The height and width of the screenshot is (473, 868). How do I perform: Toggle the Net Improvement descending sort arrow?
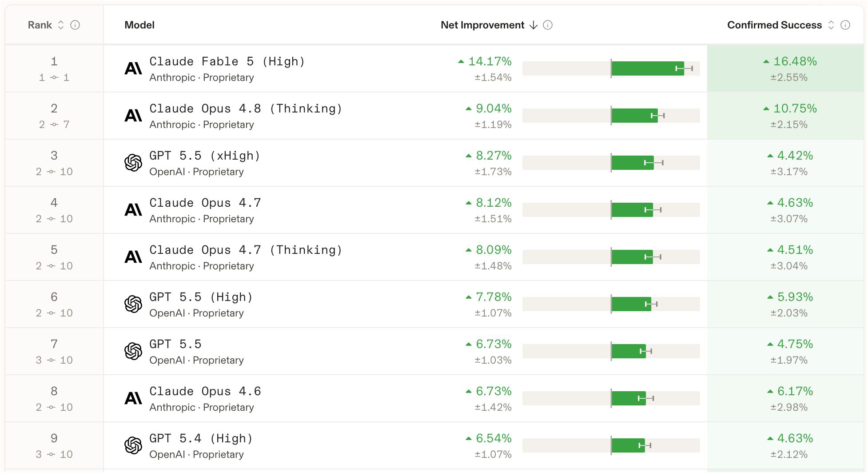tap(534, 25)
